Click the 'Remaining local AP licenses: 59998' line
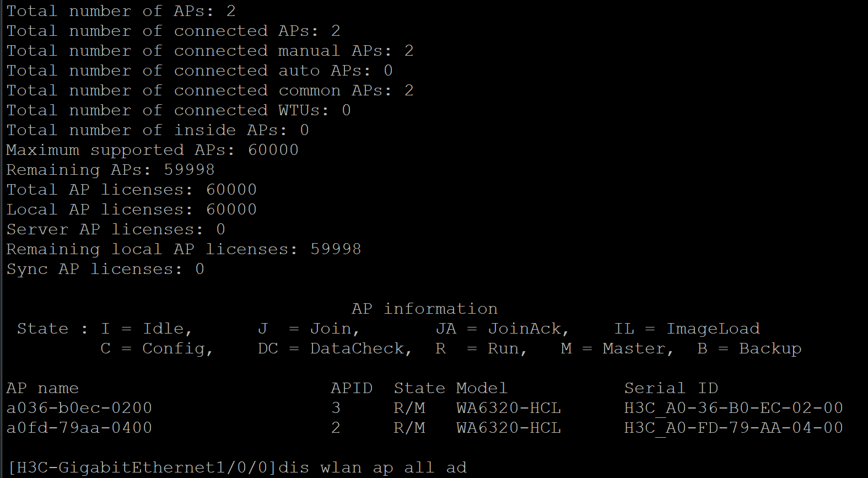Viewport: 868px width, 478px height. [184, 249]
